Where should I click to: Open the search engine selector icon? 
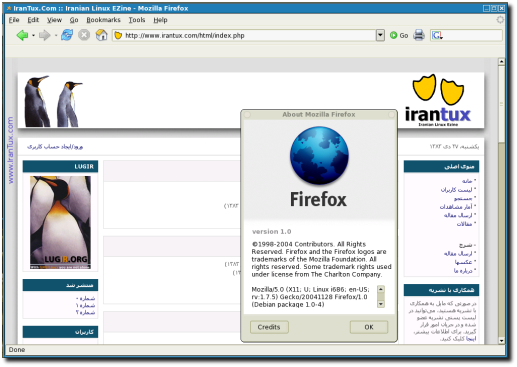(437, 35)
